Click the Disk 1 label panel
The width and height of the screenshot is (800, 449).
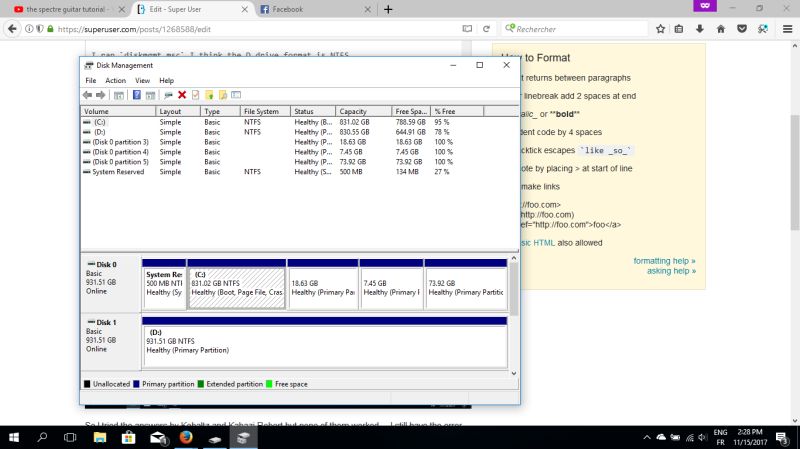tap(111, 342)
